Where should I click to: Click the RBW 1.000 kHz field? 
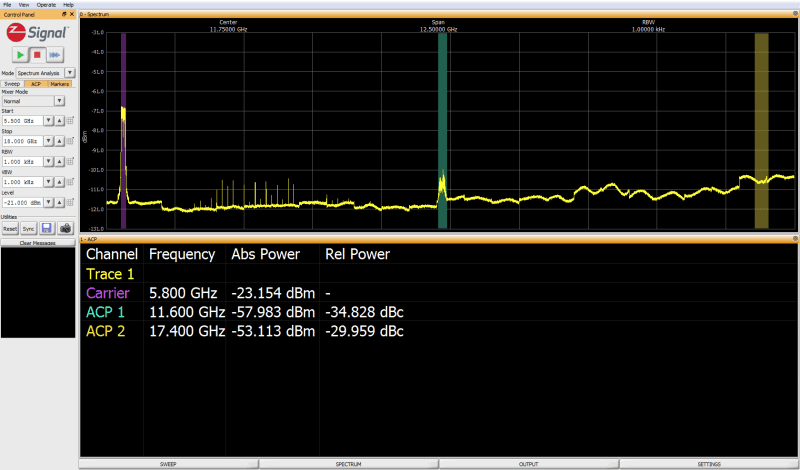coord(22,161)
